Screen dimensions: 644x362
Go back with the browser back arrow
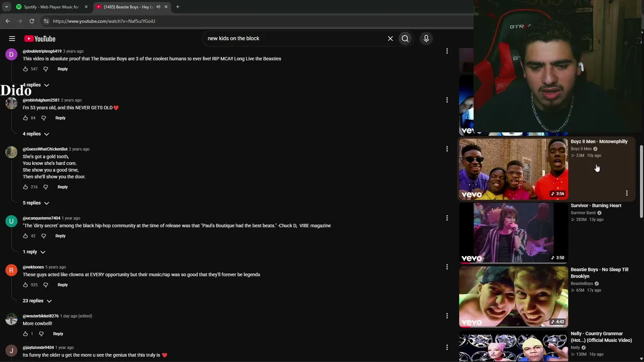(x=8, y=21)
